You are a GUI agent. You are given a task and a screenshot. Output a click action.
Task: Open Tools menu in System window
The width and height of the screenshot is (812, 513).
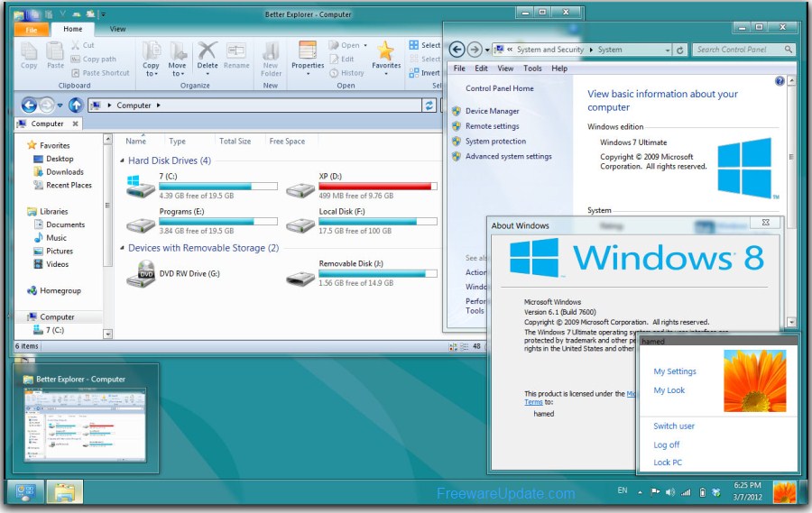click(x=532, y=68)
